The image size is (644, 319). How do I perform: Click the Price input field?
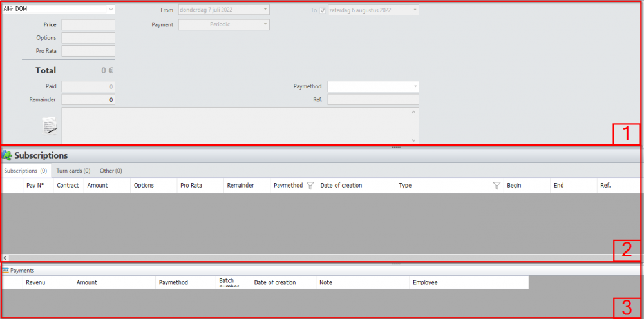88,25
